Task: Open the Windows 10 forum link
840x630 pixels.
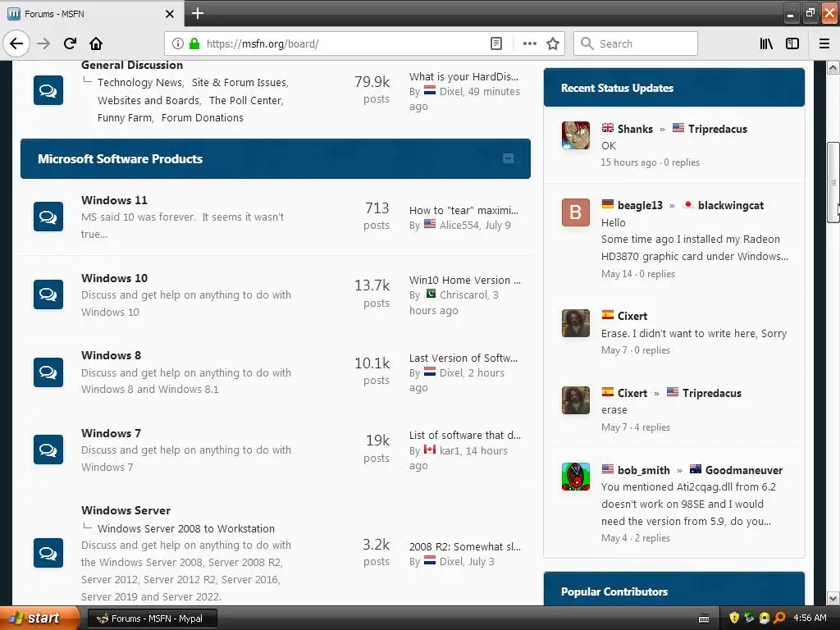Action: (114, 278)
